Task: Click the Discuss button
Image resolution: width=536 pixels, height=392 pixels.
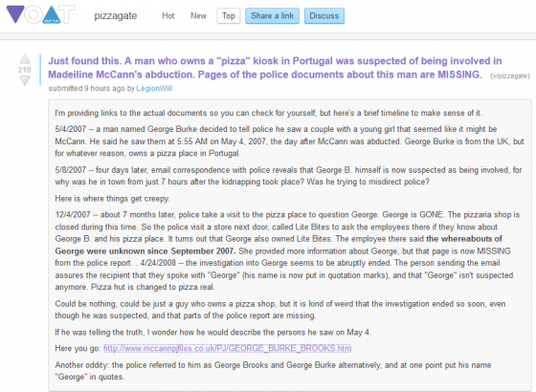Action: click(324, 16)
